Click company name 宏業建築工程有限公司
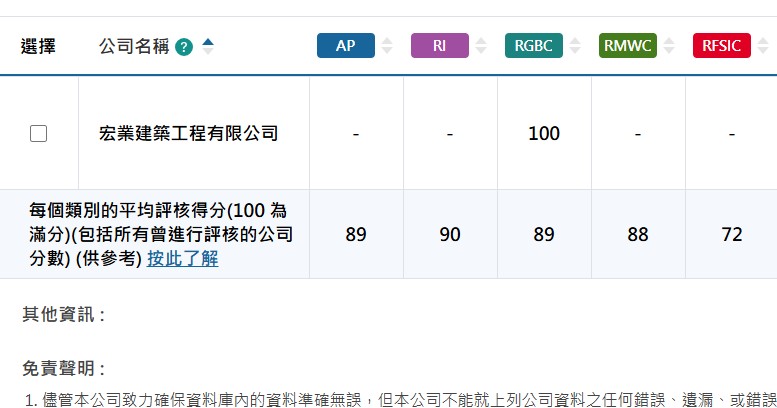This screenshot has width=777, height=408. coord(189,133)
